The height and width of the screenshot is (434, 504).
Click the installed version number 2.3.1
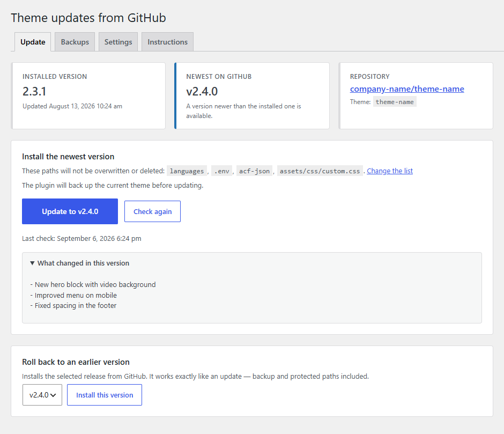tap(34, 91)
